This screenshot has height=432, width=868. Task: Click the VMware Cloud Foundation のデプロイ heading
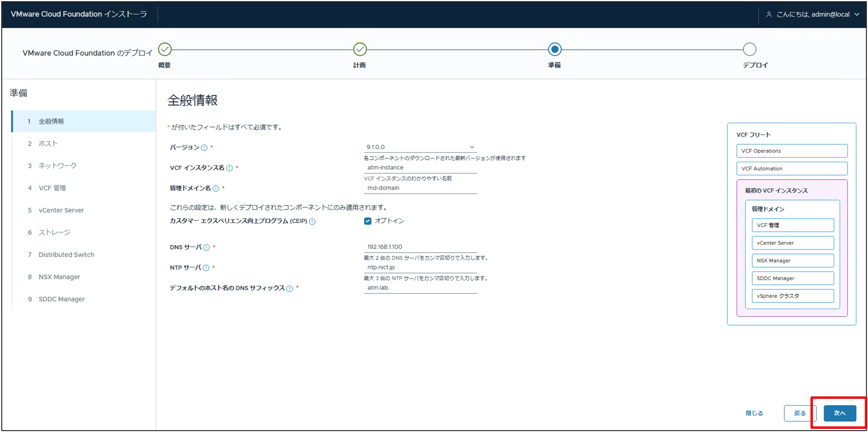pos(88,53)
